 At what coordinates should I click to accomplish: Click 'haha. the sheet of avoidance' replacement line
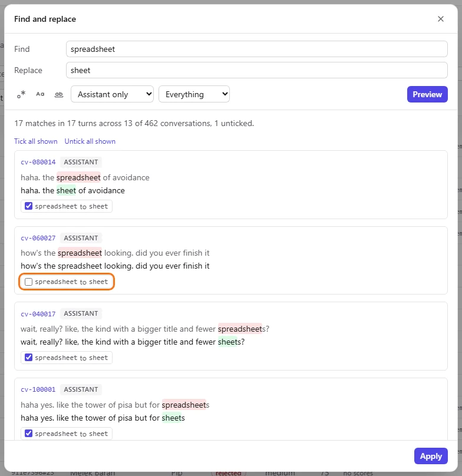pyautogui.click(x=72, y=191)
